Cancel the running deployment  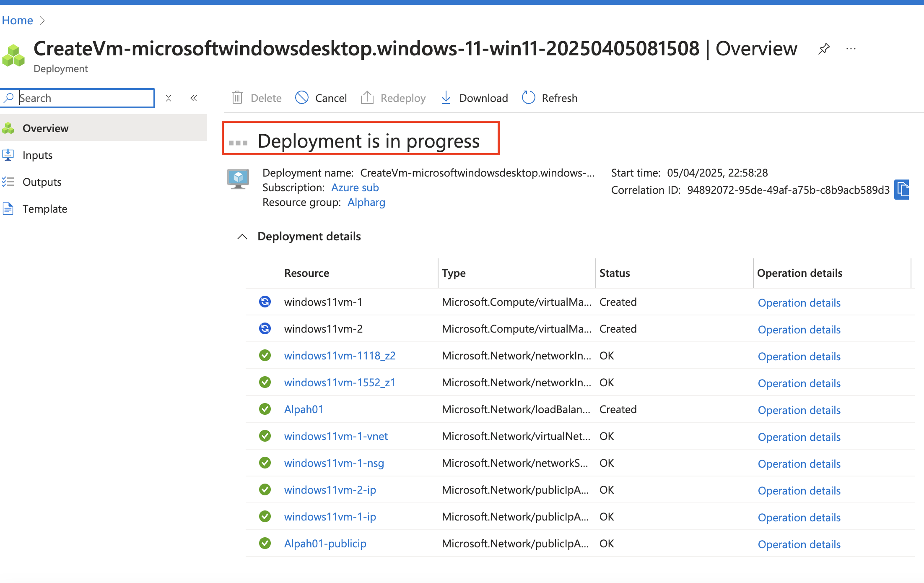(x=321, y=98)
